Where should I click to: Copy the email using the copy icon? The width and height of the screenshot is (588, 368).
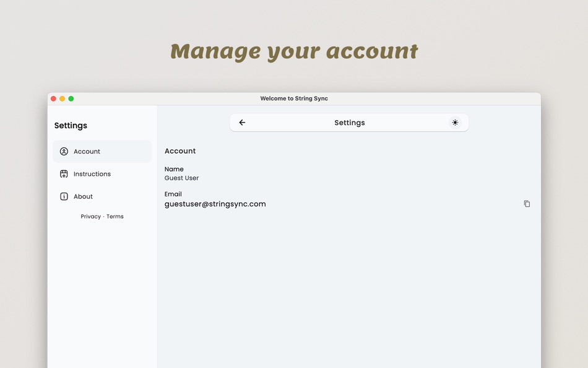click(527, 203)
